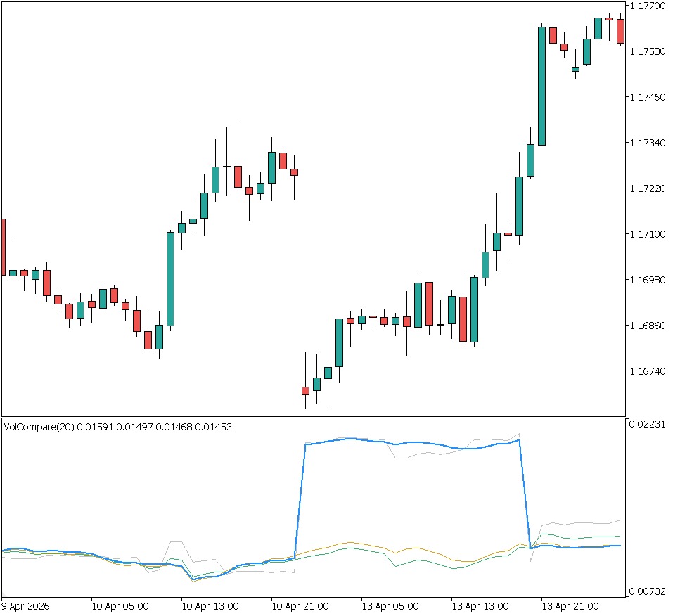
Task: Click the 1.17700 price axis label
Action: (x=648, y=6)
